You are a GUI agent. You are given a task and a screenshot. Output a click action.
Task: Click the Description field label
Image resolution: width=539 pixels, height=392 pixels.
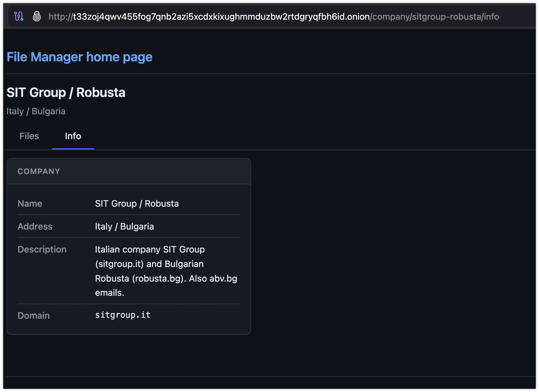tap(42, 250)
